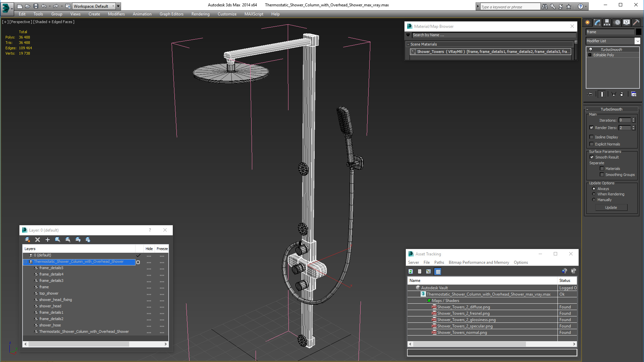Click the black object color swatch

639,32
